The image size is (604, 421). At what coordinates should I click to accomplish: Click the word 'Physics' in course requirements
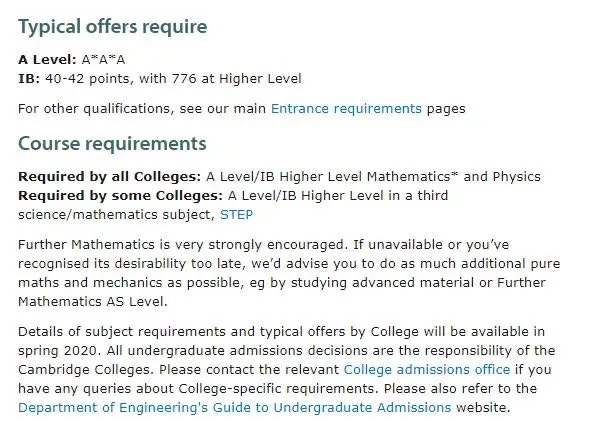[x=517, y=177]
